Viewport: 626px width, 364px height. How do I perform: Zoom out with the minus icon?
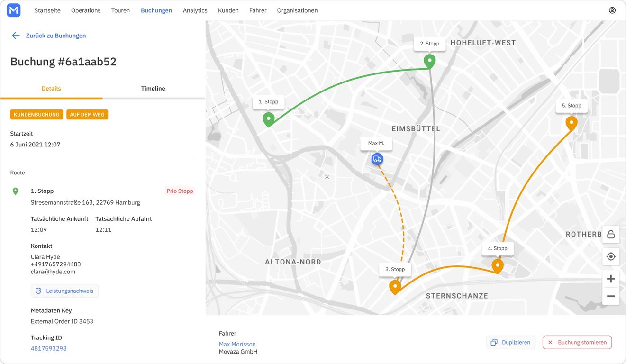pyautogui.click(x=611, y=296)
